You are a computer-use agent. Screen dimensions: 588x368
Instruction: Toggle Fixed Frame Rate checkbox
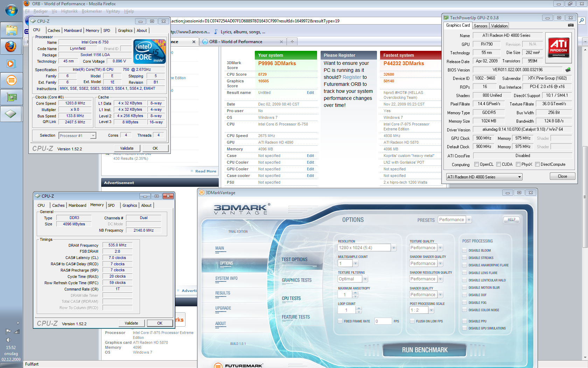click(x=340, y=321)
